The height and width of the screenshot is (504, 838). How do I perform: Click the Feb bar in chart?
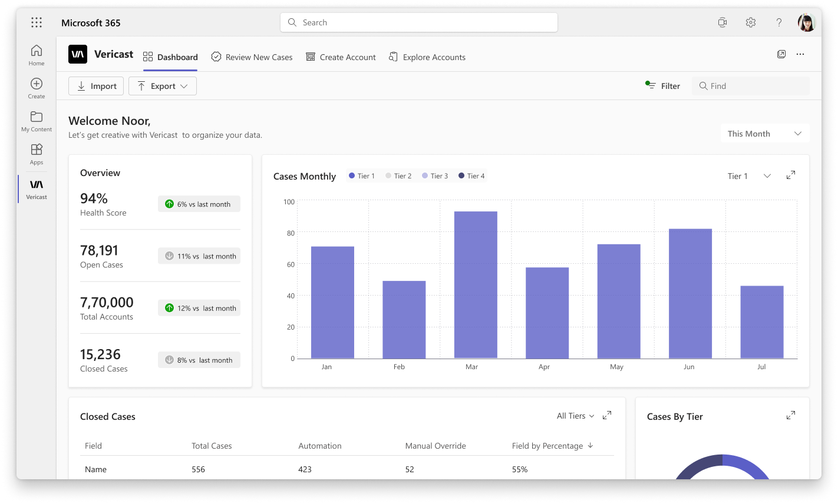tap(404, 320)
